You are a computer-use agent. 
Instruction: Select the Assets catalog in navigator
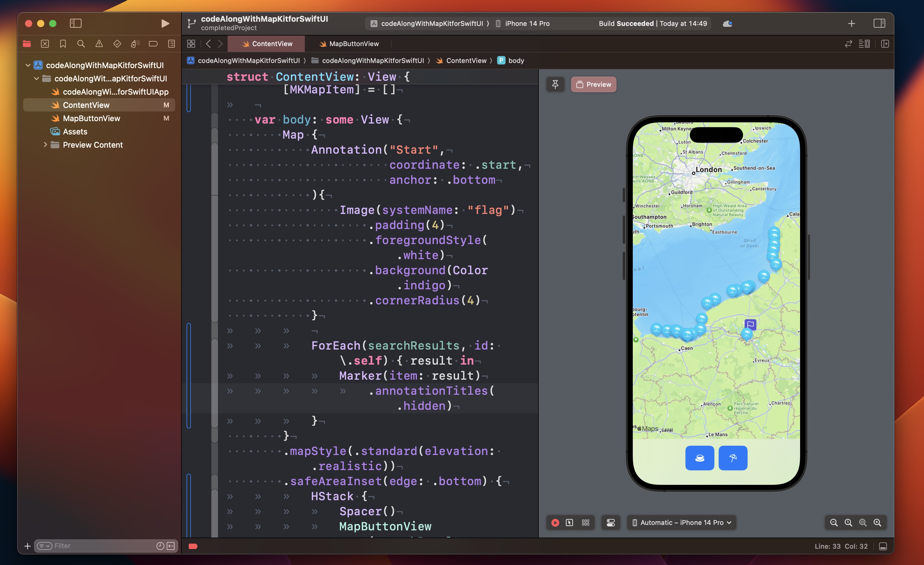coord(75,132)
